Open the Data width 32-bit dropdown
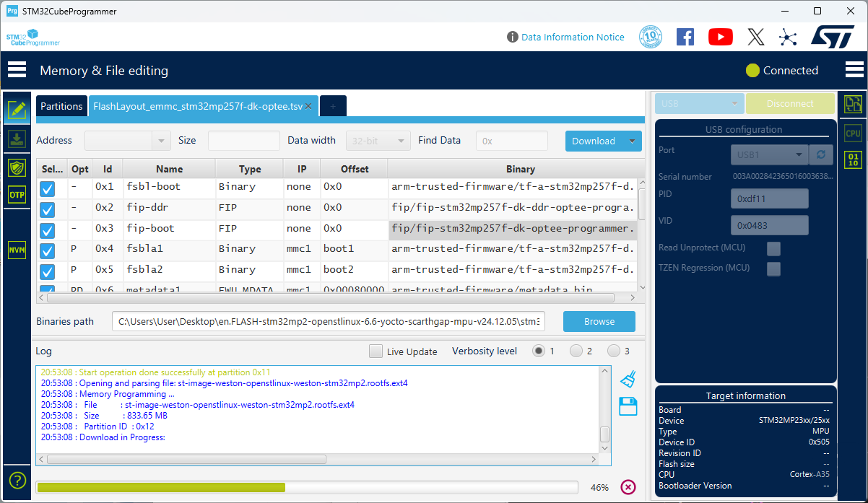868x503 pixels. (378, 141)
